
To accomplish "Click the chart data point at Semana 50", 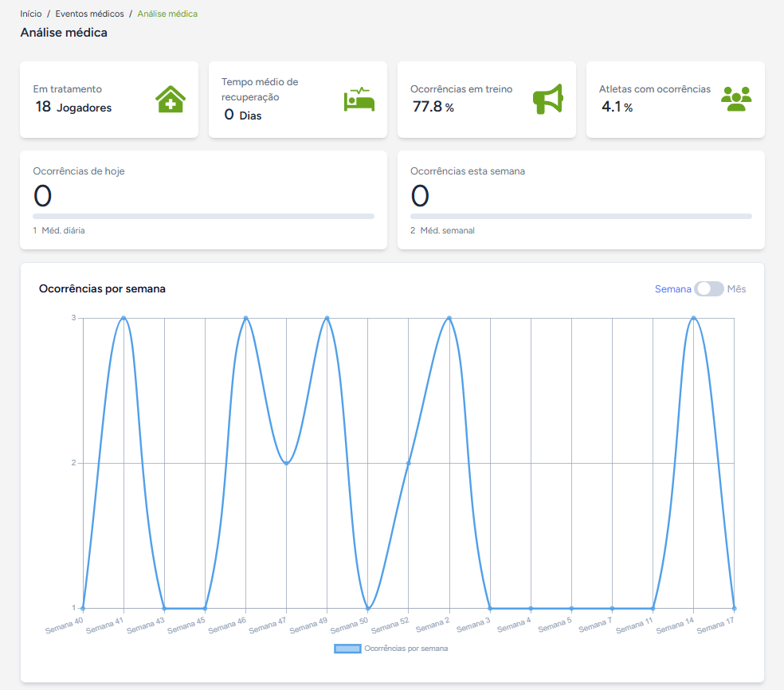I will [x=368, y=609].
